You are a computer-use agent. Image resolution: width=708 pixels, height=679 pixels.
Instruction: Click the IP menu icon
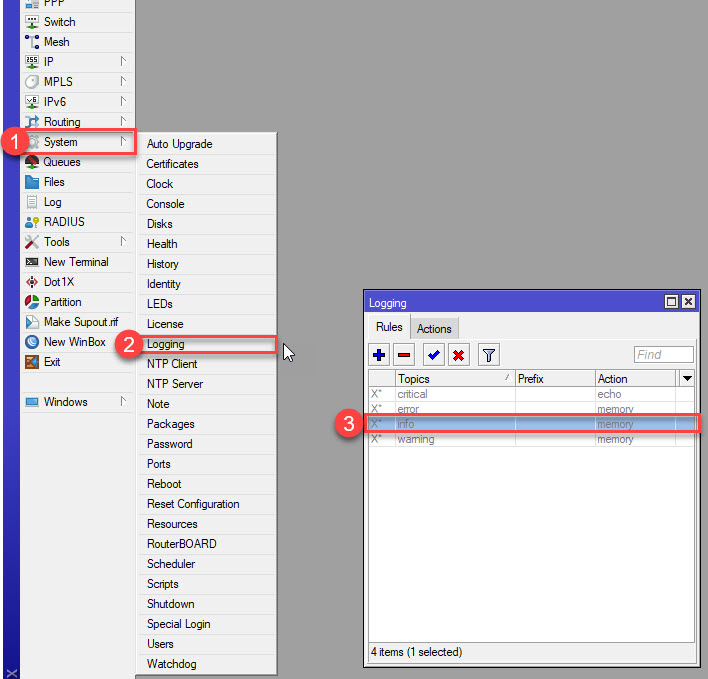[32, 62]
